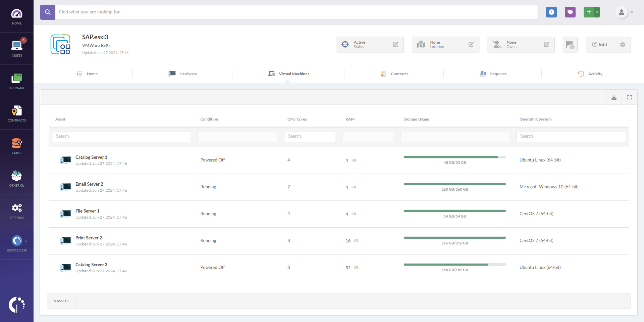Open the Activity tab
Viewport: 644px width, 322px height.
[595, 74]
